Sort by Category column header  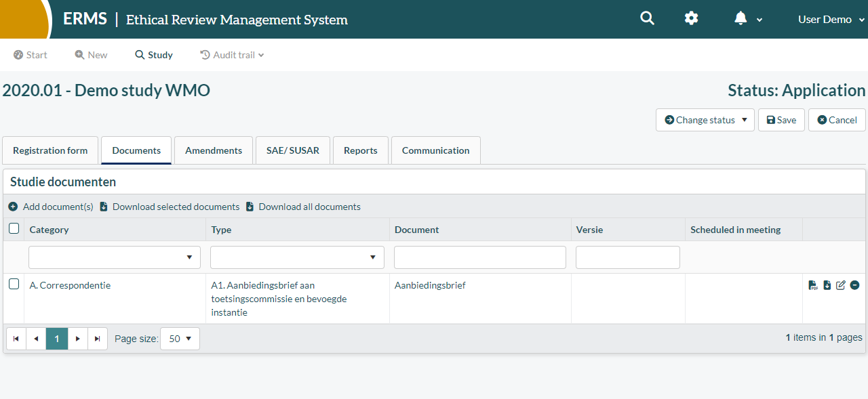[x=50, y=230]
